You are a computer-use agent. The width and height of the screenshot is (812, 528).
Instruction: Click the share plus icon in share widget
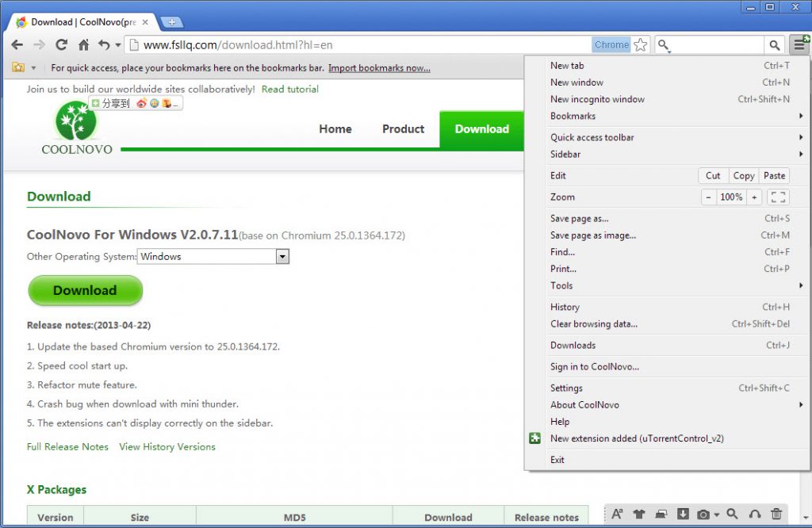95,104
